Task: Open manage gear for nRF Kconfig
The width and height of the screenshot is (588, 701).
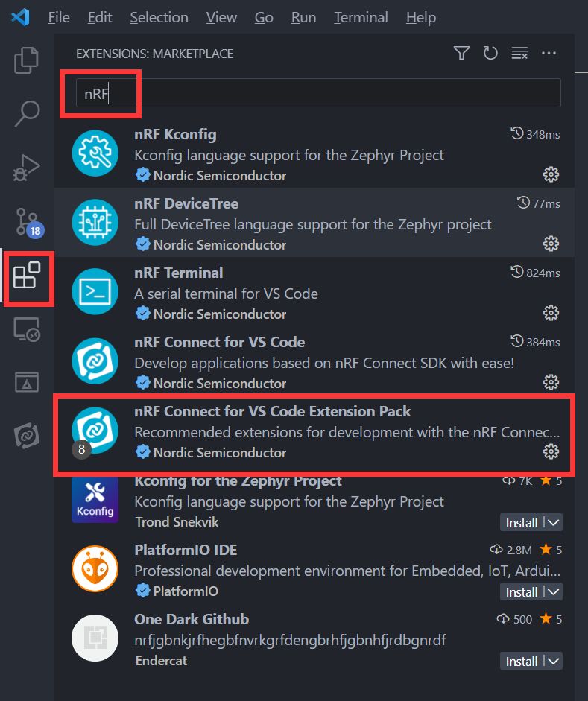Action: [551, 174]
